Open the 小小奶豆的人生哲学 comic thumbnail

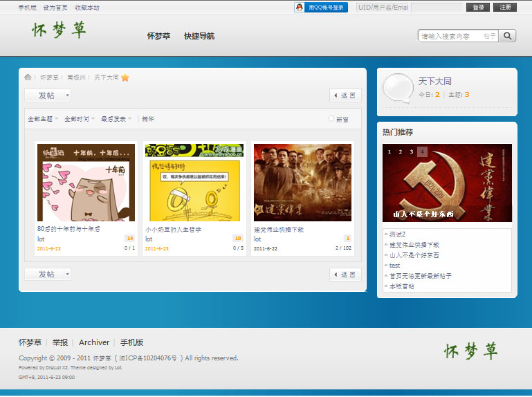[194, 183]
